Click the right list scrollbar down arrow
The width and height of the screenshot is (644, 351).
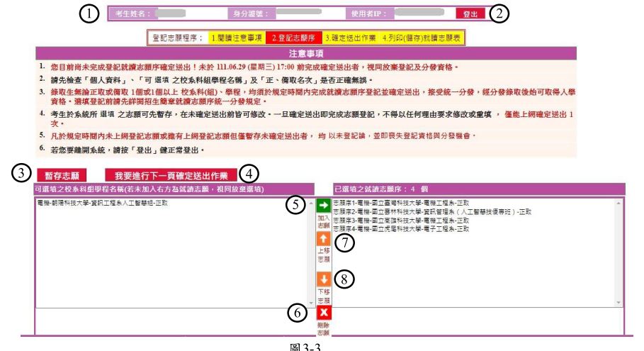pos(618,303)
